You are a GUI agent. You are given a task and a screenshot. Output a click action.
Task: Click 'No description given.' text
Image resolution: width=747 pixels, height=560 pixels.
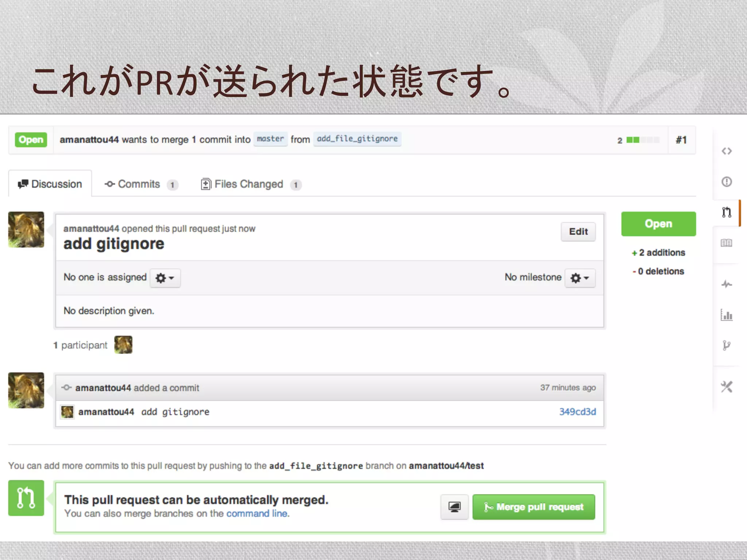[109, 311]
